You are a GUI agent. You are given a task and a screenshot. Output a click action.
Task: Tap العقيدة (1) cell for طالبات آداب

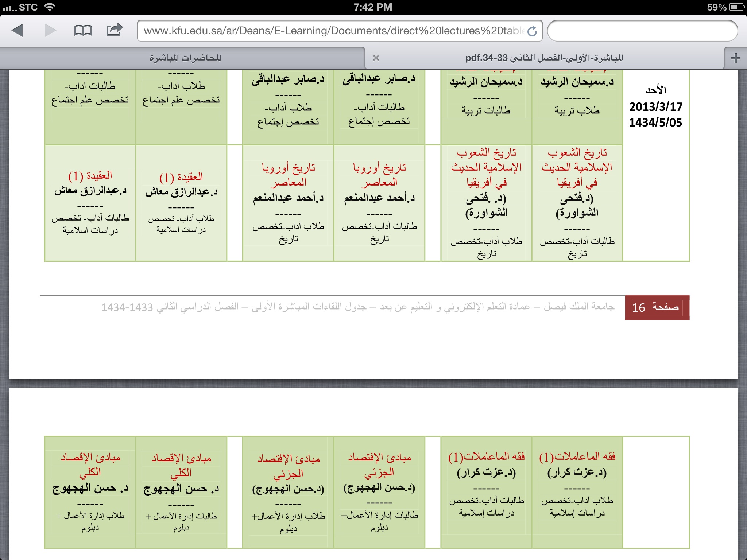click(x=90, y=203)
